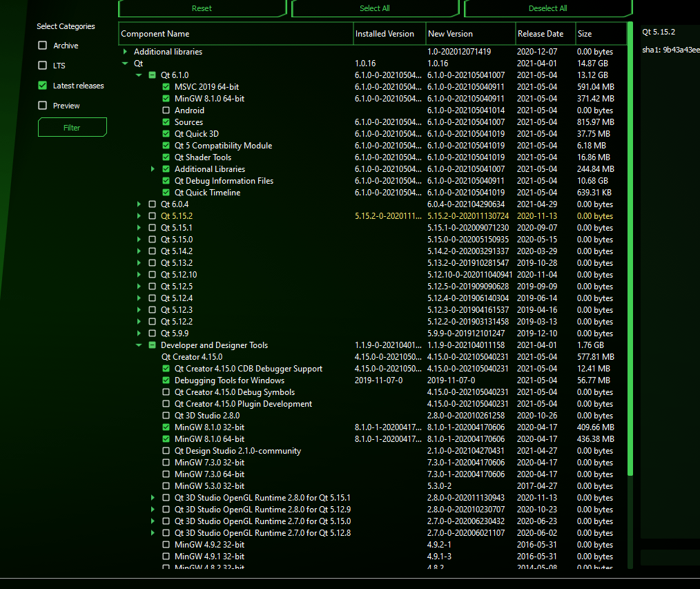Check the Qt 5.9.9 checkbox
This screenshot has width=700, height=589.
tap(153, 333)
